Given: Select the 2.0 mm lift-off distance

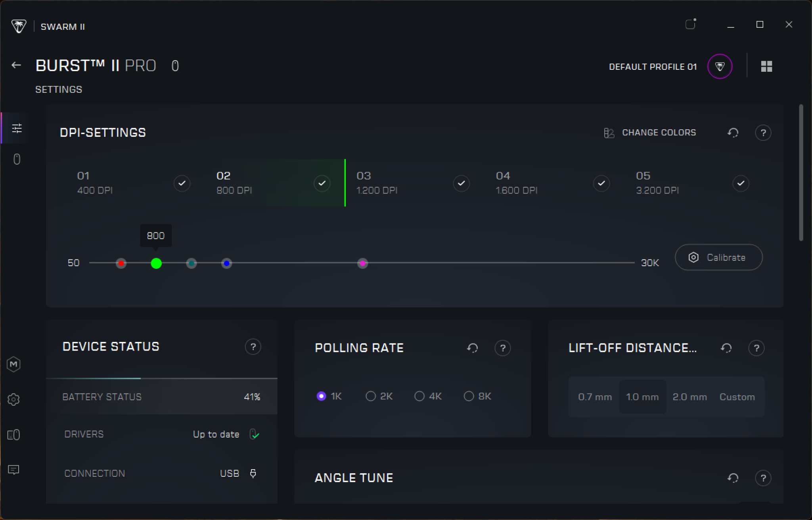Looking at the screenshot, I should (x=689, y=397).
